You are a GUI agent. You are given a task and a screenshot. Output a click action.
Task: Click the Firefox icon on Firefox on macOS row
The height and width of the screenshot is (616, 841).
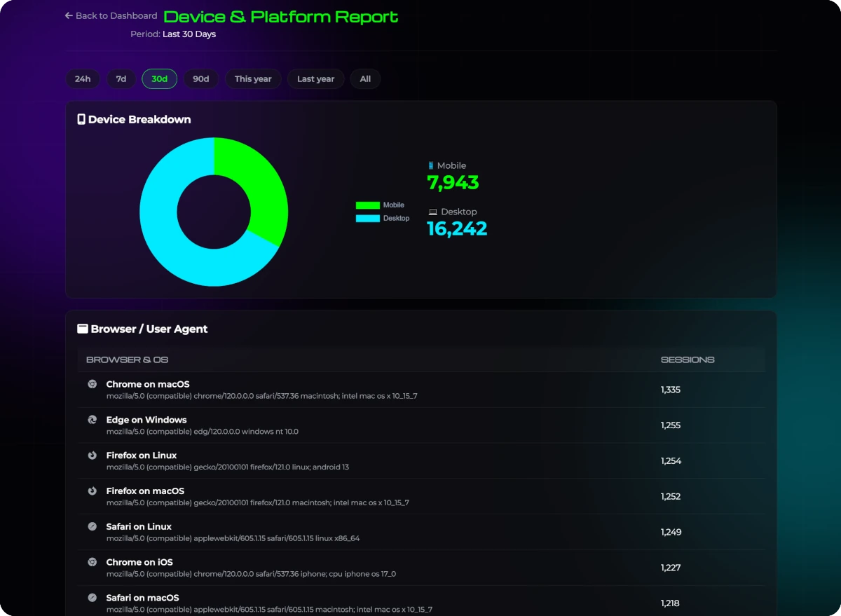point(93,491)
